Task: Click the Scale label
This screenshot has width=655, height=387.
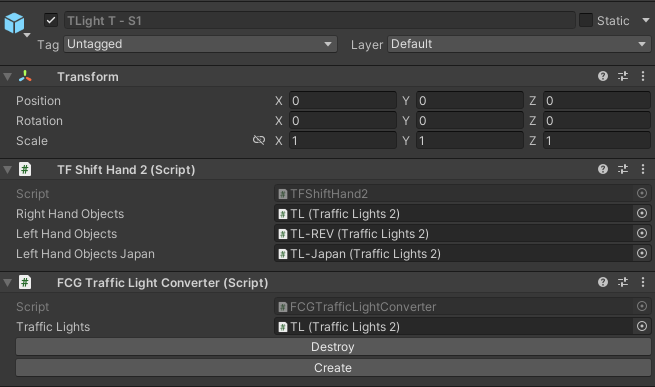Action: (x=32, y=141)
